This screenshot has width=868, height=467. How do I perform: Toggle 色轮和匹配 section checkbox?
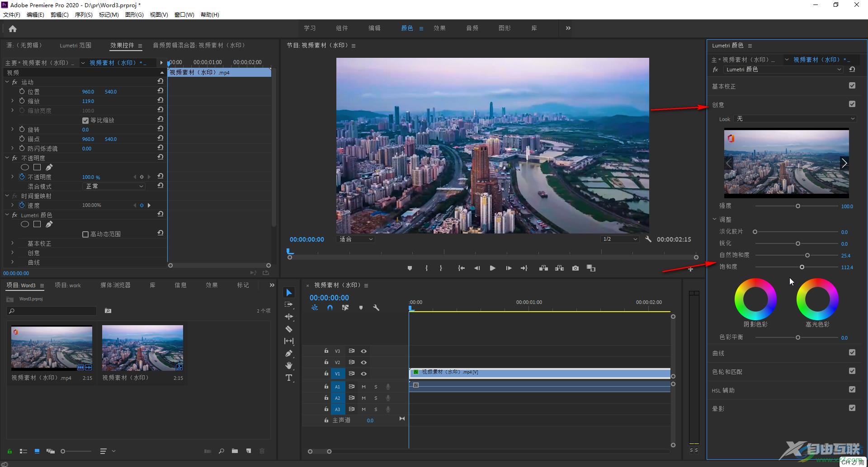tap(852, 371)
